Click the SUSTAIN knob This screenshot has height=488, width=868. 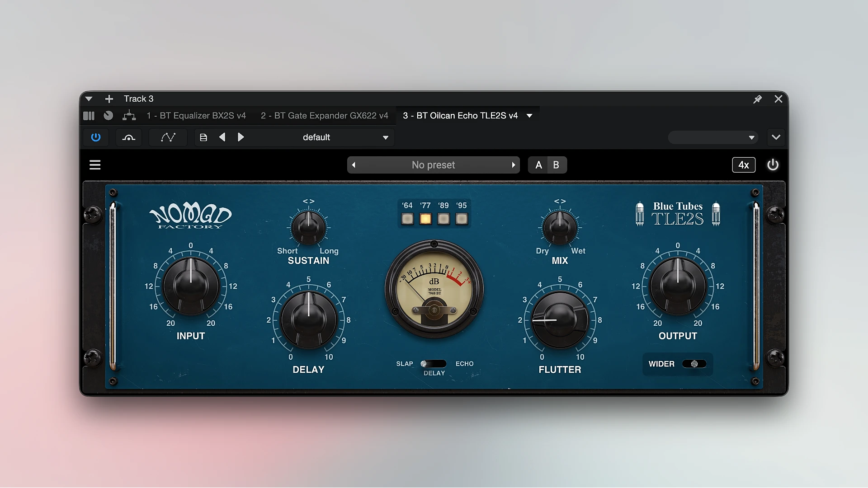click(308, 227)
